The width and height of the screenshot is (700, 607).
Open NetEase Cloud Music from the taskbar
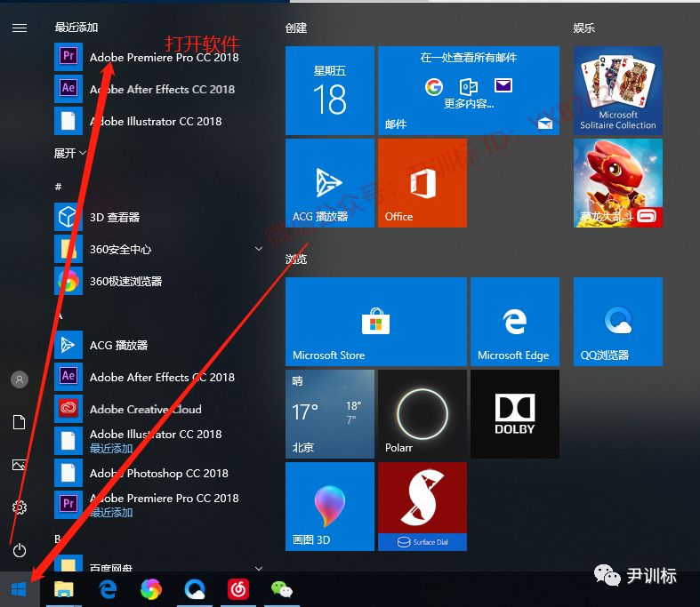238,589
